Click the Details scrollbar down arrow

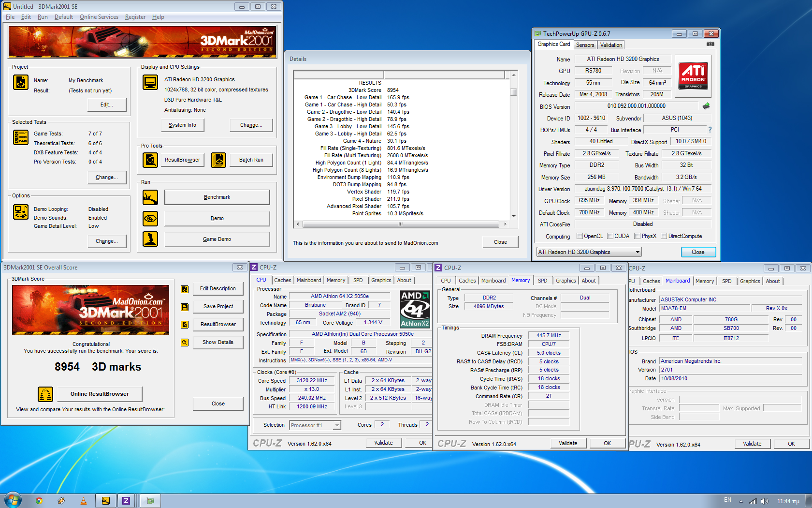click(x=514, y=216)
